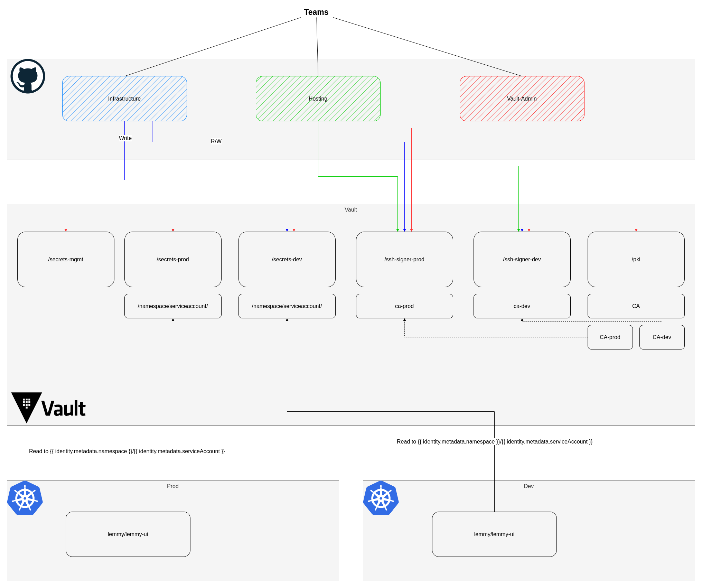Select the blue Infrastructure team box
This screenshot has width=702, height=588.
124,99
